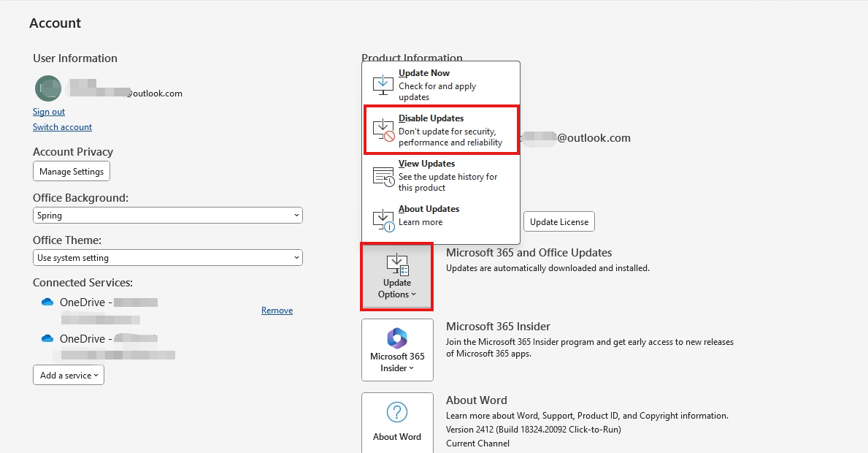
Task: Click the Disable Updates prohibited icon
Action: click(383, 130)
